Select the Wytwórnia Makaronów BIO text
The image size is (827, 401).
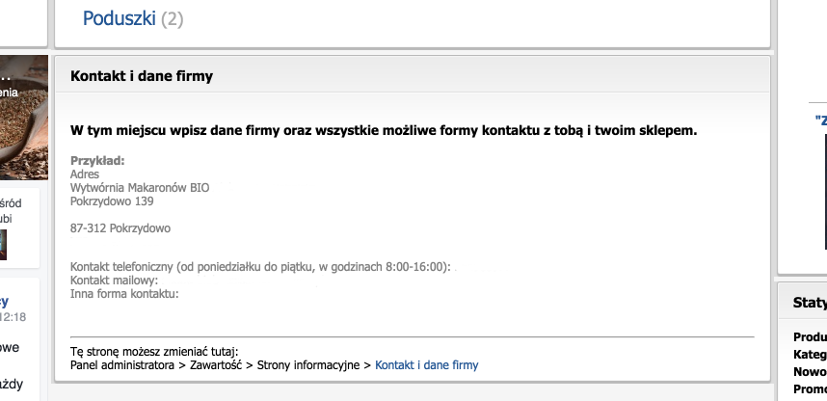(x=139, y=187)
